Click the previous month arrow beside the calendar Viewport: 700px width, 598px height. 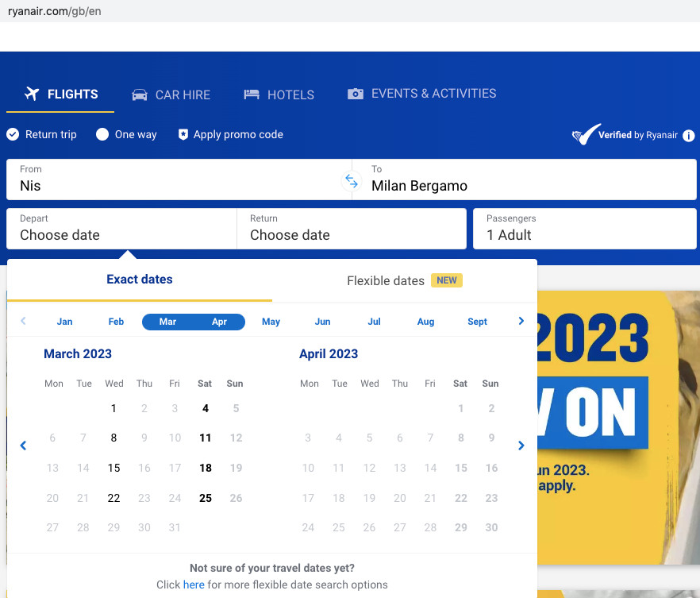23,446
